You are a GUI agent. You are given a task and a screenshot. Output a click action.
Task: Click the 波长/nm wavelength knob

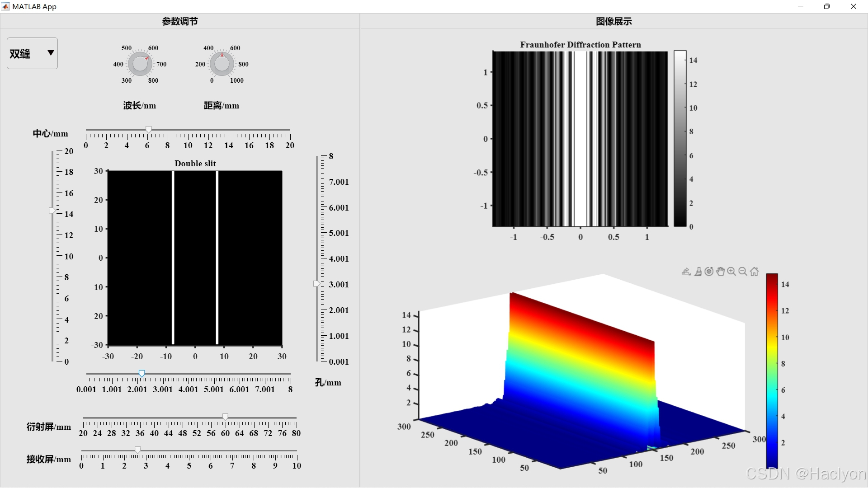pyautogui.click(x=140, y=64)
